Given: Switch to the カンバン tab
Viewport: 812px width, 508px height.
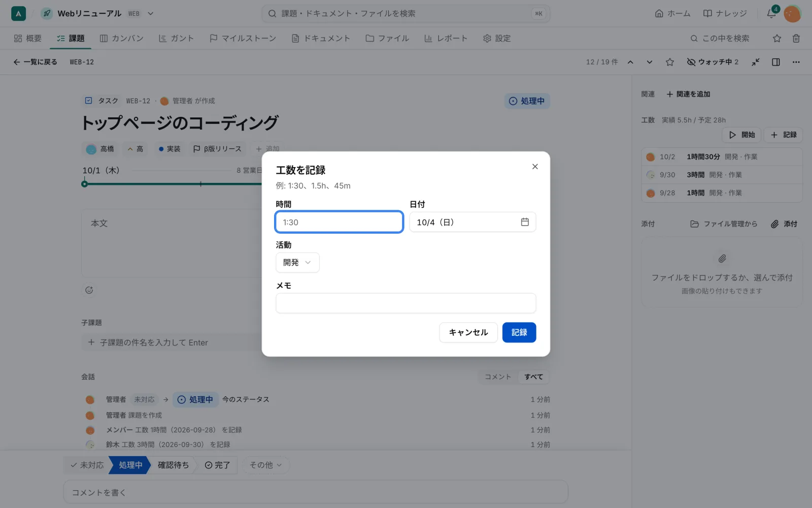Looking at the screenshot, I should (122, 38).
